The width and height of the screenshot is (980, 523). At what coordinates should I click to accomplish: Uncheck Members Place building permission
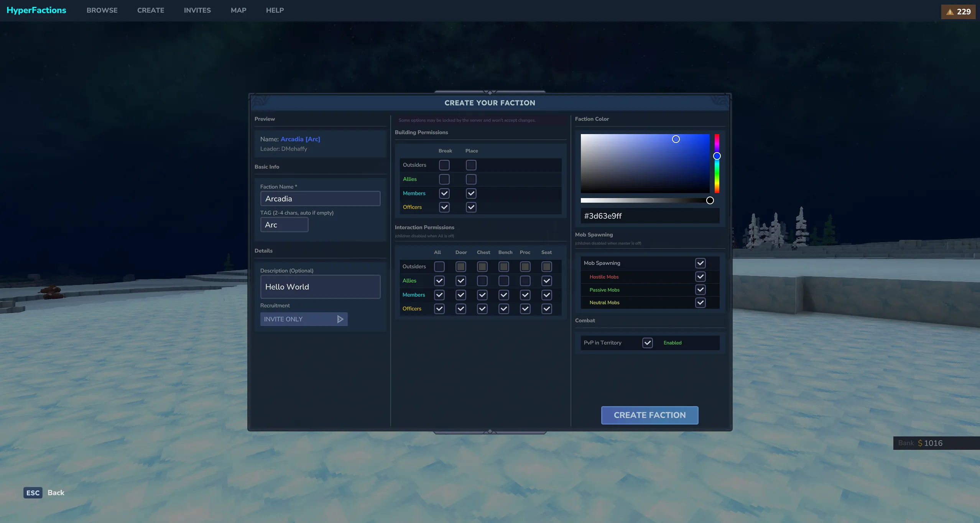[x=471, y=193]
